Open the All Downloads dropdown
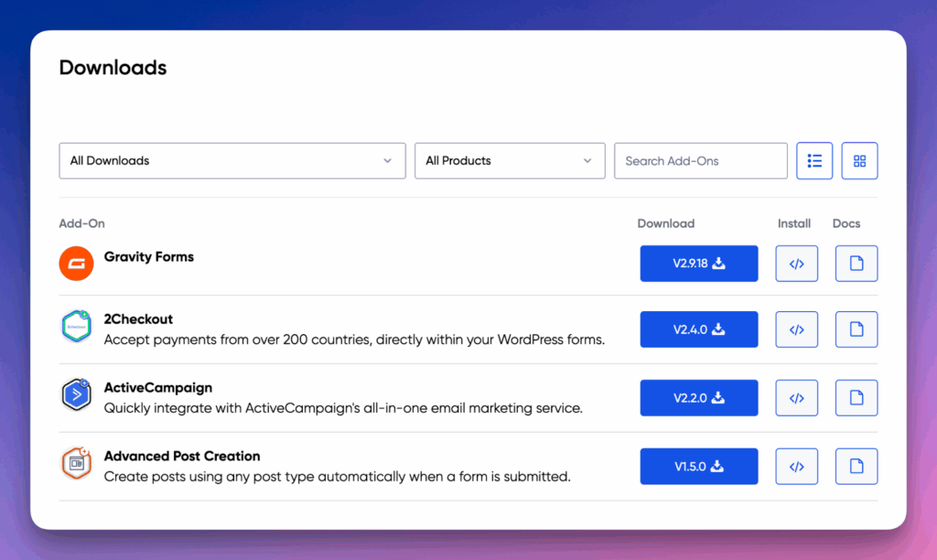 [232, 161]
